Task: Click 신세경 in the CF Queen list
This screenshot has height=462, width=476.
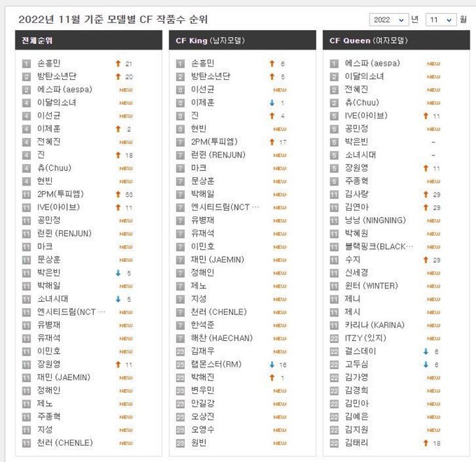Action: tap(357, 272)
